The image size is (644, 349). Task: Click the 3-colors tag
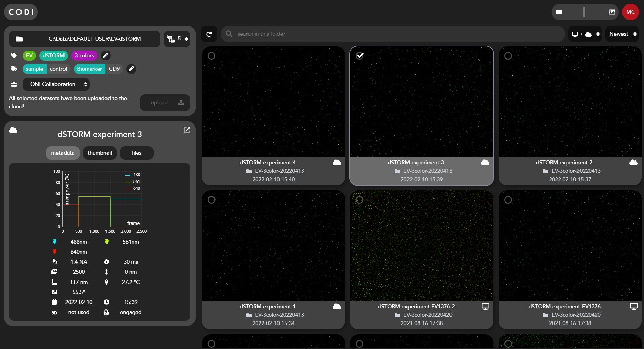(84, 56)
